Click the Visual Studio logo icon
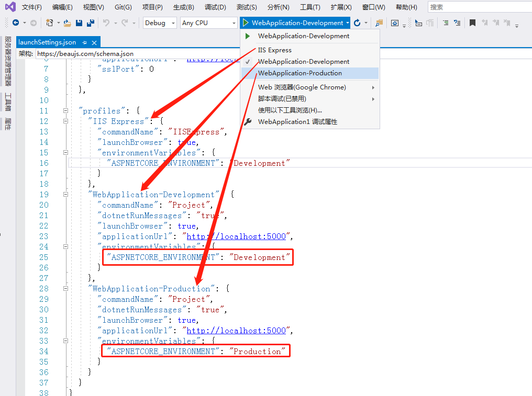 pyautogui.click(x=10, y=7)
